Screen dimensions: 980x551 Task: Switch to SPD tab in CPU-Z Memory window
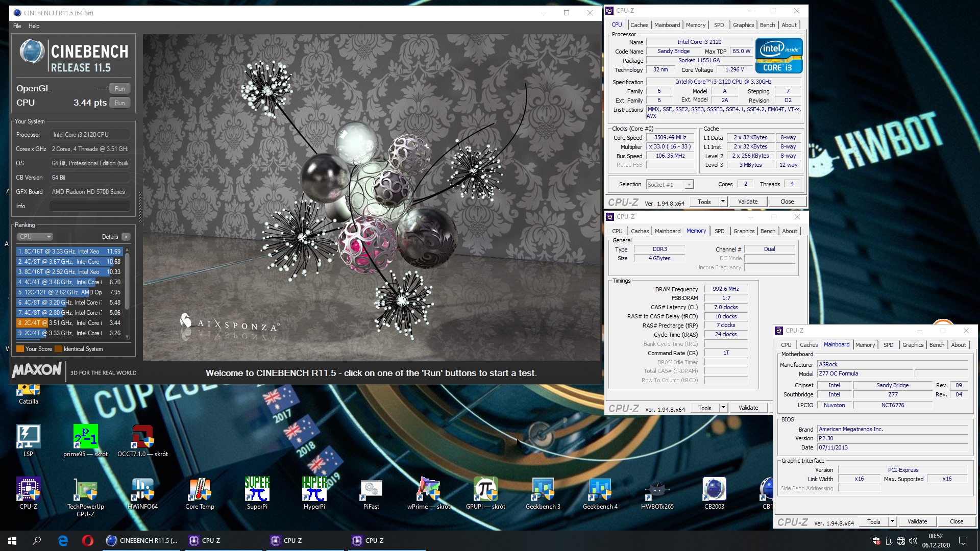[719, 231]
